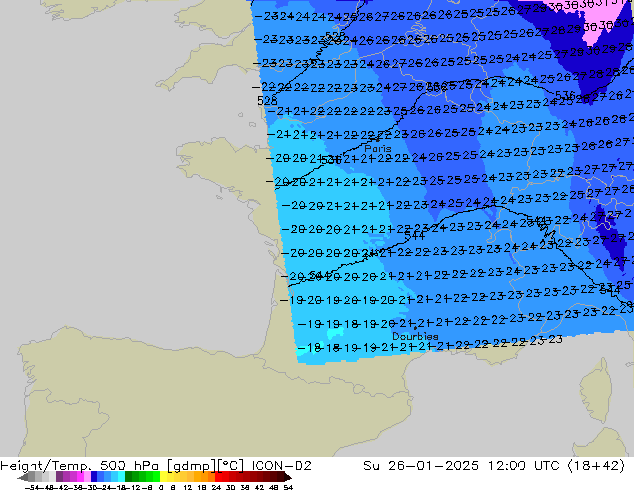Click the island of Corsica on the map
This screenshot has height=490, width=634.
598,390
